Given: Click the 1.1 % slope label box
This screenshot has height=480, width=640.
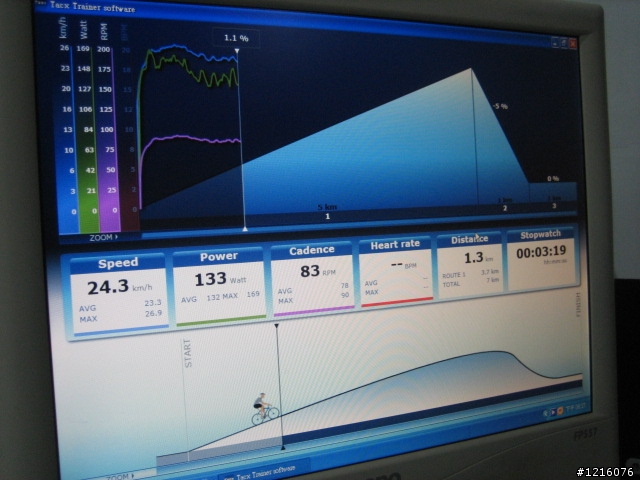Looking at the screenshot, I should point(236,38).
